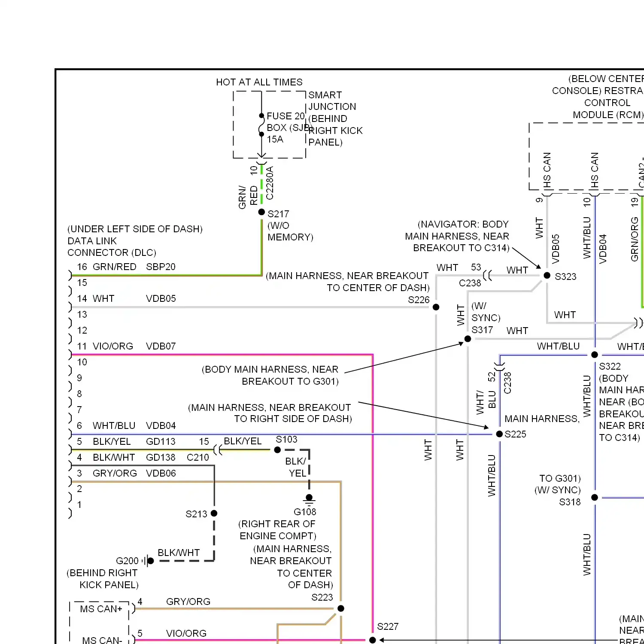Select "VDB05" on DLC pin 14 row
The width and height of the screenshot is (644, 644).
(x=161, y=298)
